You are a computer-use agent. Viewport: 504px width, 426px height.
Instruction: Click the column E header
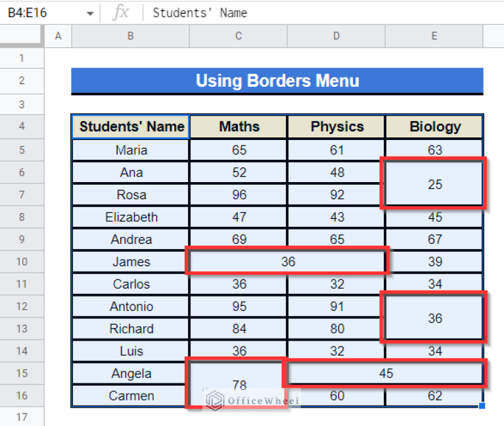pos(434,36)
